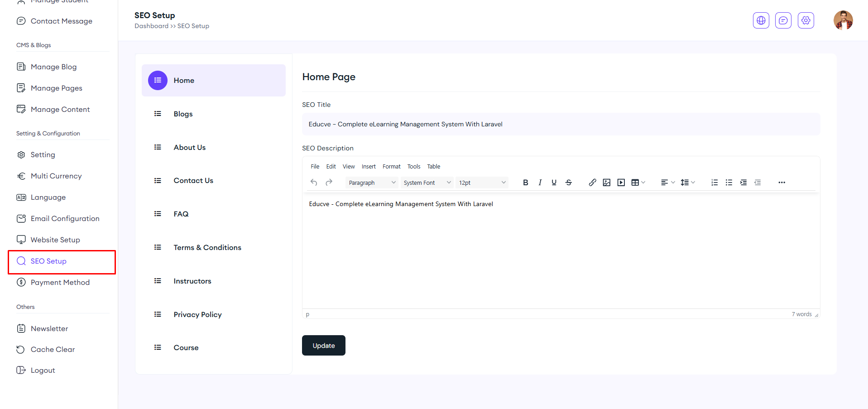
Task: Open the globe icon in header
Action: point(761,20)
